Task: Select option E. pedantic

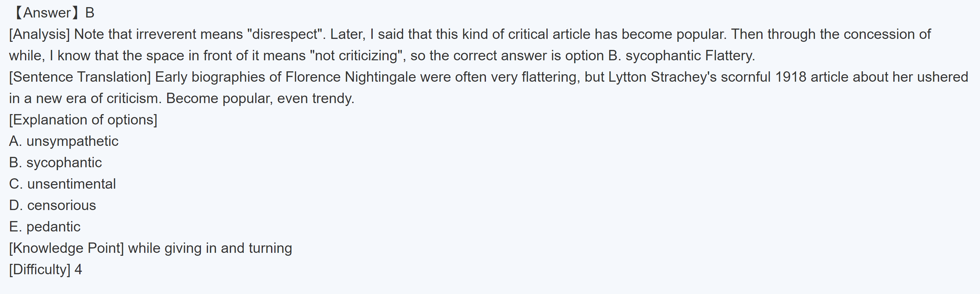Action: [x=44, y=227]
